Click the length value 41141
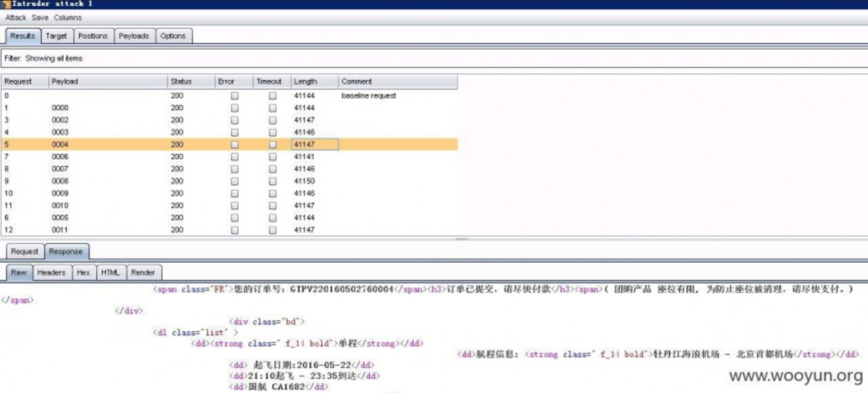 click(x=304, y=157)
